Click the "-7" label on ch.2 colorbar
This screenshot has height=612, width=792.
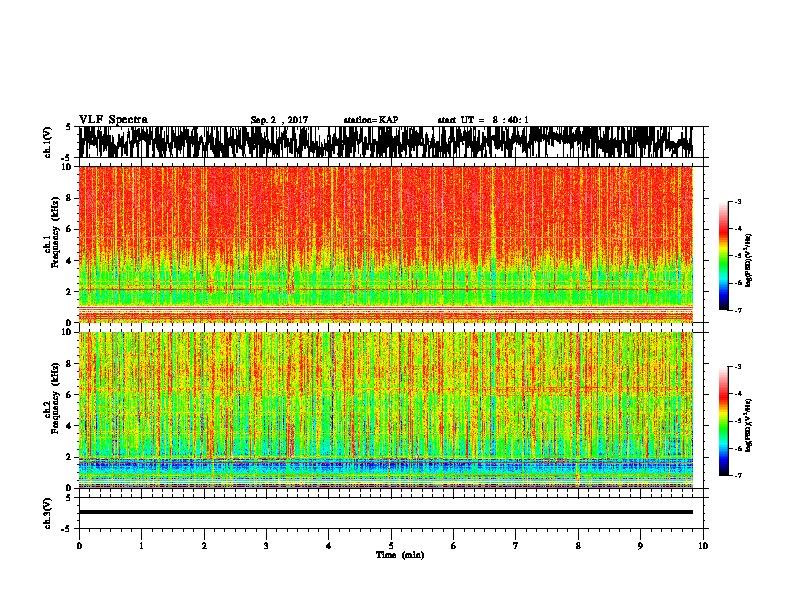point(737,475)
